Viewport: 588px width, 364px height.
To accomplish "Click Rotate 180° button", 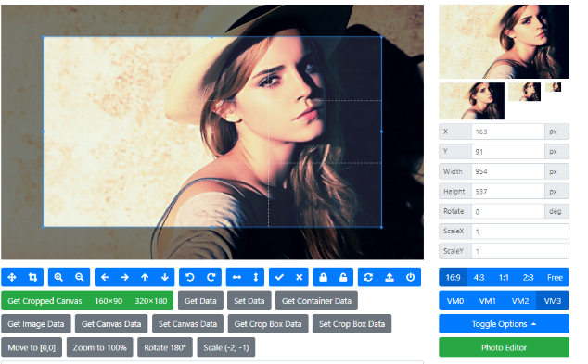I will coord(165,347).
